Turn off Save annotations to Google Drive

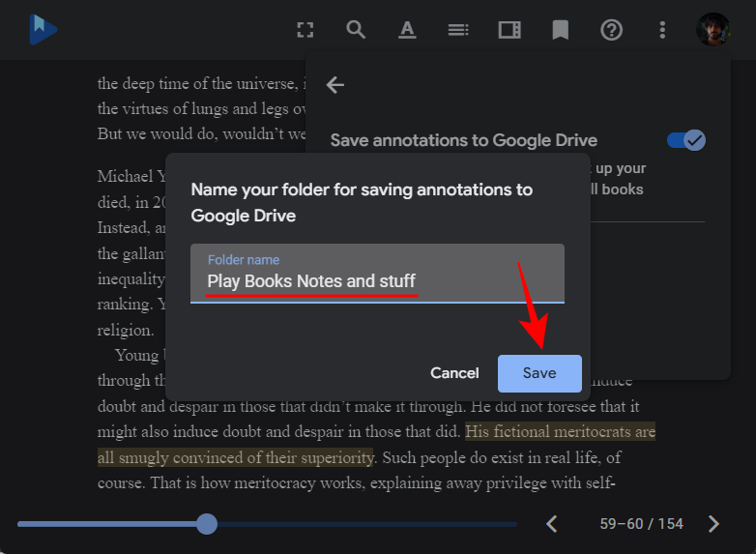(686, 140)
